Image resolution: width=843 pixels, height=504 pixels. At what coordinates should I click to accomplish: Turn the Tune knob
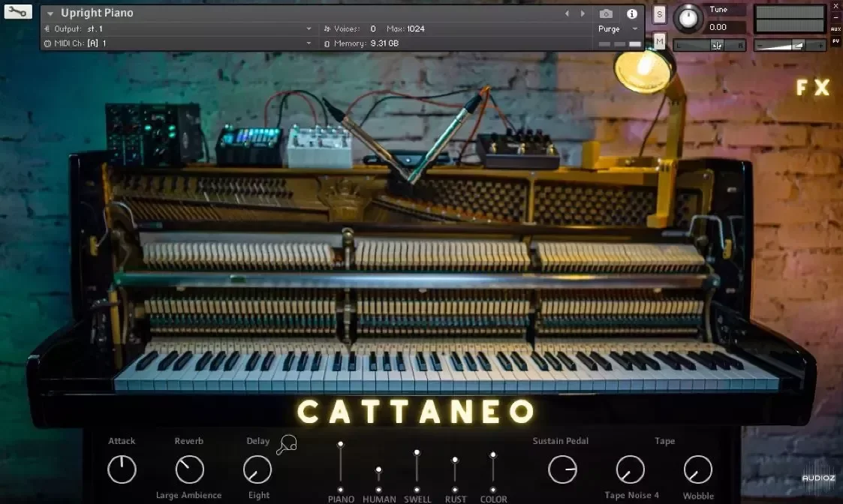(x=688, y=18)
